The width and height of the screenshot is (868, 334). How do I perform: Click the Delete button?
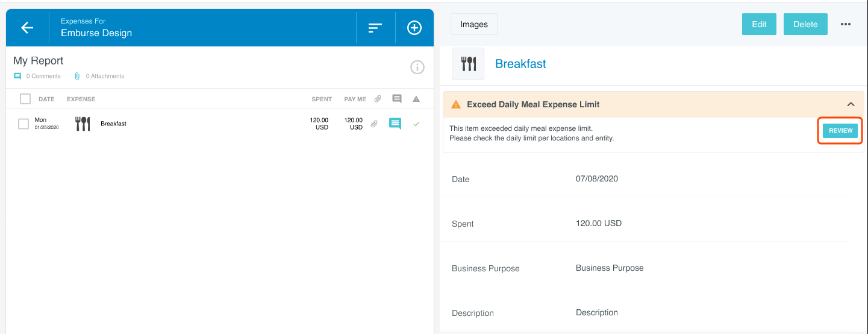coord(805,24)
